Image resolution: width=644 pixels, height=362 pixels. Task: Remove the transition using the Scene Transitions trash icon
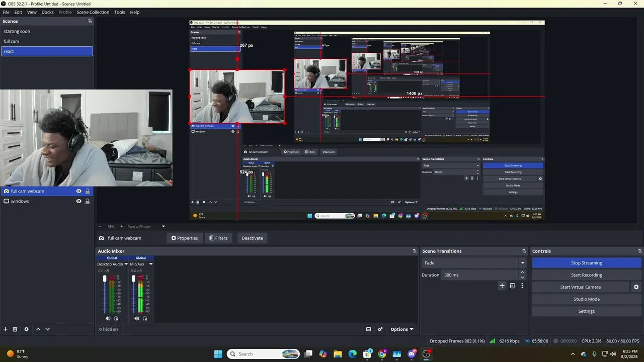point(512,286)
